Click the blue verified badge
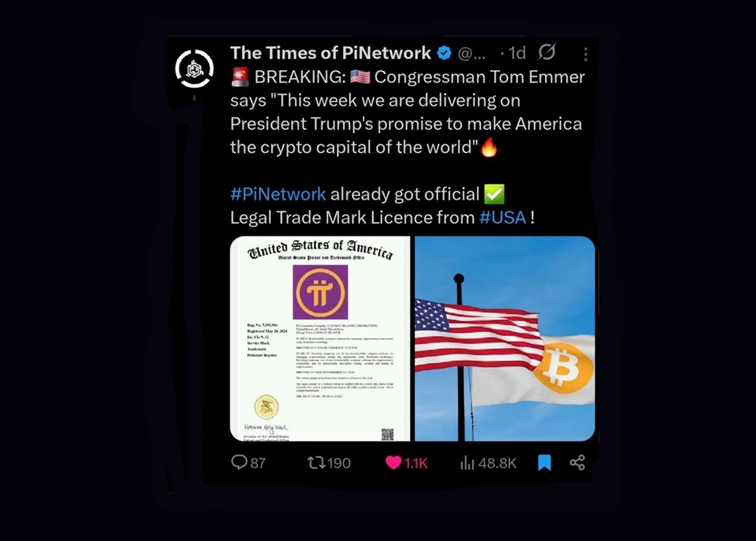Image resolution: width=756 pixels, height=541 pixels. click(444, 54)
